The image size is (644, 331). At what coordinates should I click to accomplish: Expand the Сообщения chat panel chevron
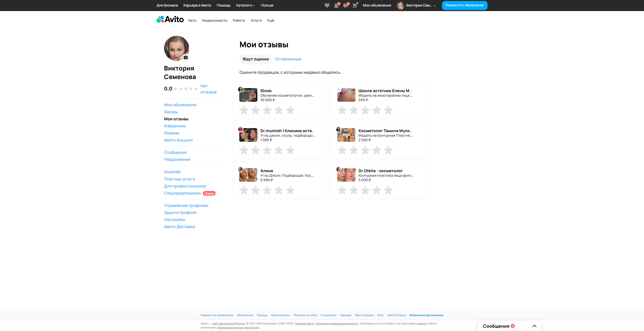point(535,326)
